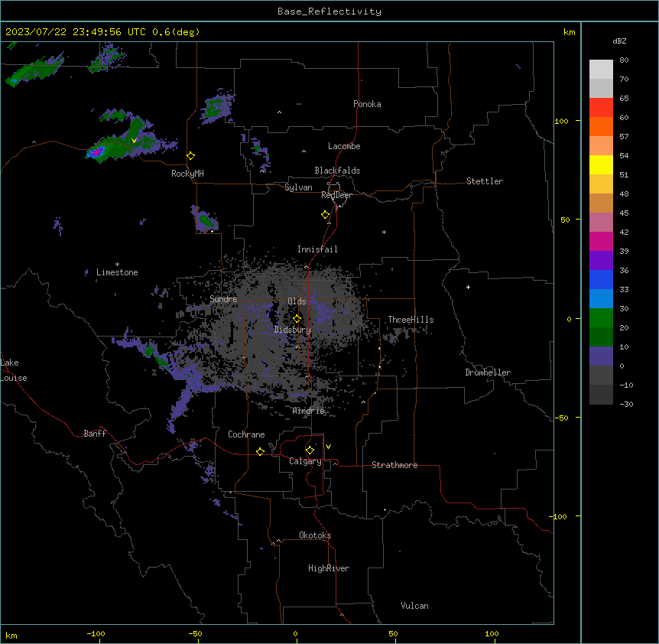Click the Base_Reflectivity title
Screen dimensions: 659x644
click(x=329, y=11)
